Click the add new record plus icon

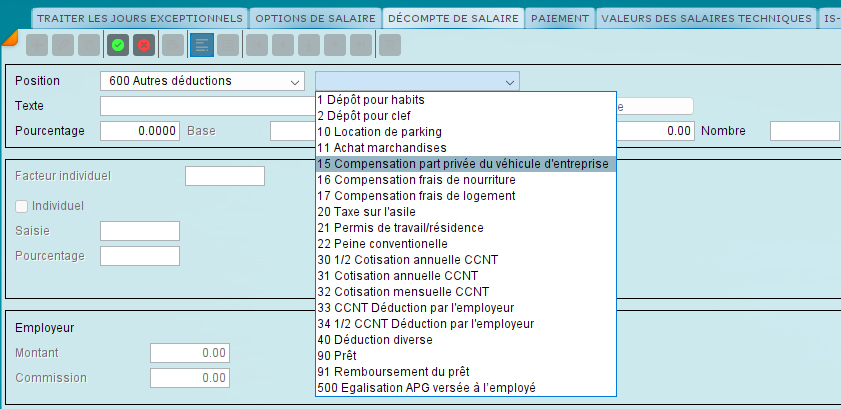(37, 46)
